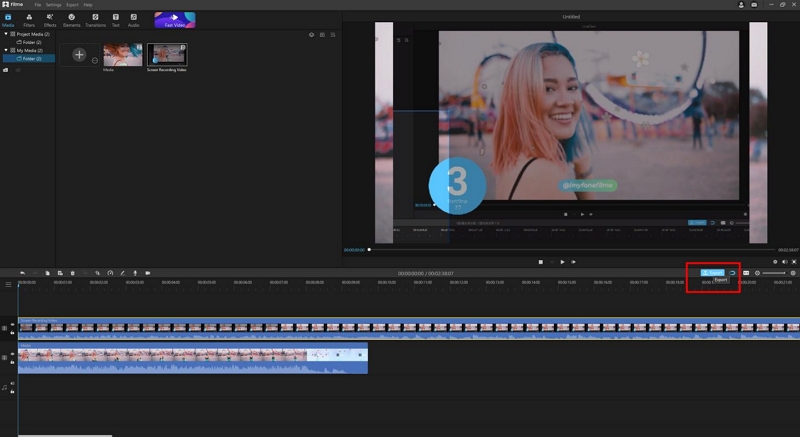This screenshot has width=800, height=437.
Task: Lock the Screen Recording Video track
Action: (x=12, y=332)
